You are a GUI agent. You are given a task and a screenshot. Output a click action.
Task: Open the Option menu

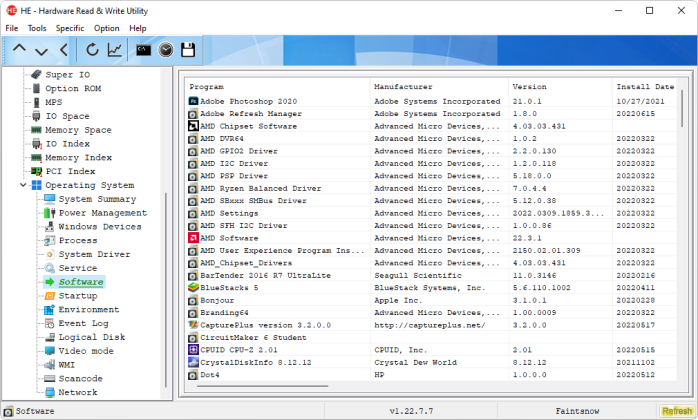tap(106, 28)
